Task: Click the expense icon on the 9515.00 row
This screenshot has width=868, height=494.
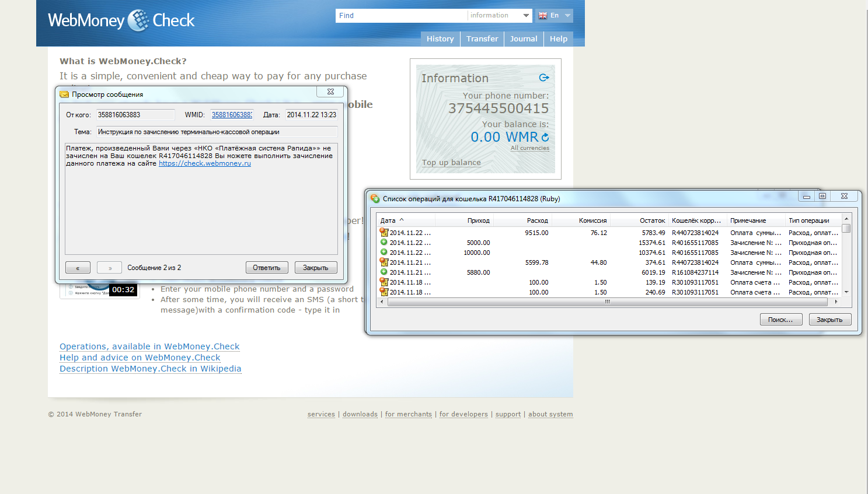Action: [384, 233]
